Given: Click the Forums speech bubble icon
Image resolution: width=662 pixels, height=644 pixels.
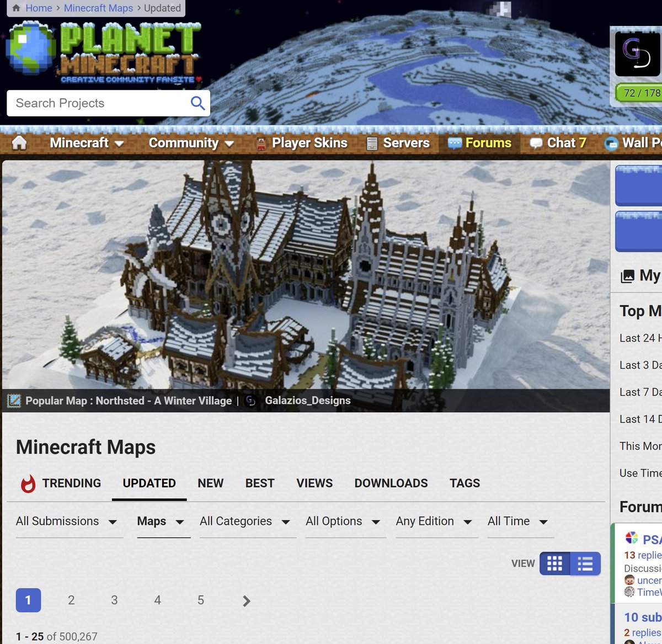Looking at the screenshot, I should pos(455,143).
